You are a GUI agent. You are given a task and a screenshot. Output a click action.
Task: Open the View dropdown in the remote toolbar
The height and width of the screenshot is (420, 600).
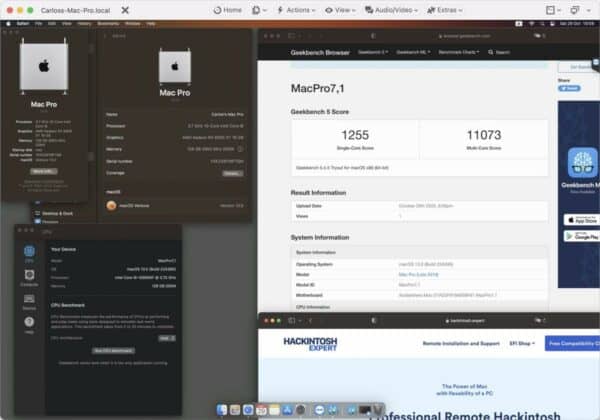(x=340, y=10)
